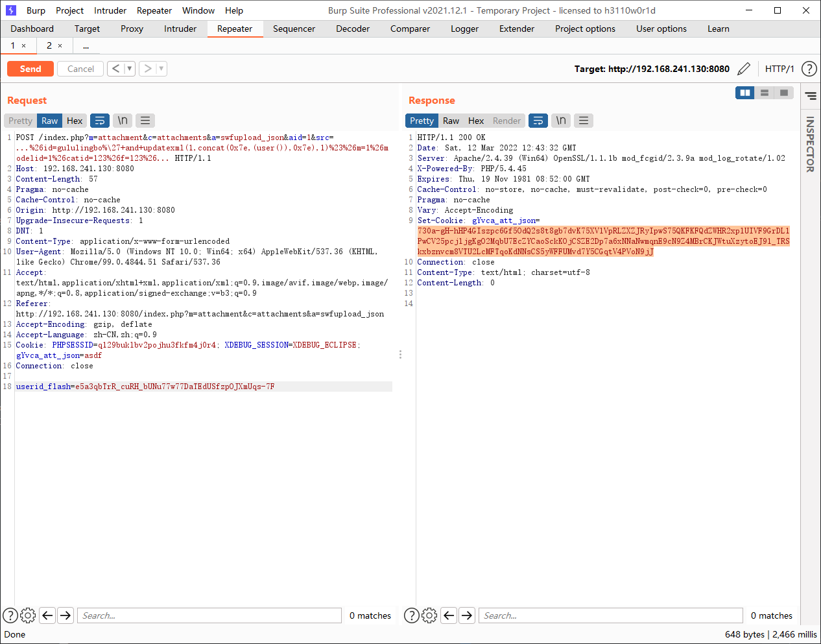Viewport: 821px width, 644px height.
Task: Switch to the Sequencer tab
Action: point(294,29)
